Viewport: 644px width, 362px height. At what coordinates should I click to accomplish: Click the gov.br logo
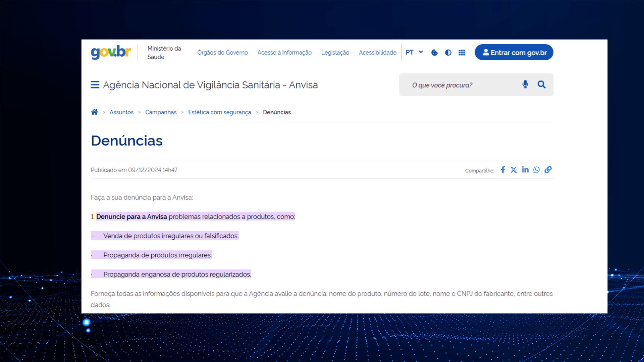tap(111, 52)
